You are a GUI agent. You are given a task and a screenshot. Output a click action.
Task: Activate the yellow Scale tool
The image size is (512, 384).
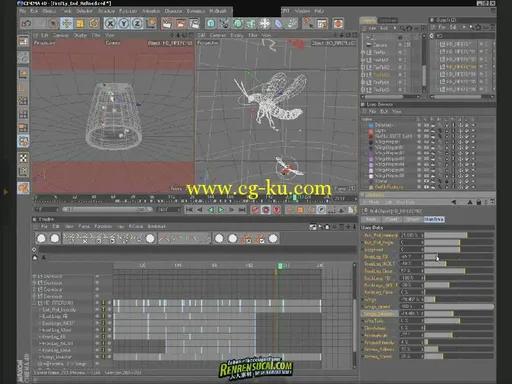coord(80,23)
